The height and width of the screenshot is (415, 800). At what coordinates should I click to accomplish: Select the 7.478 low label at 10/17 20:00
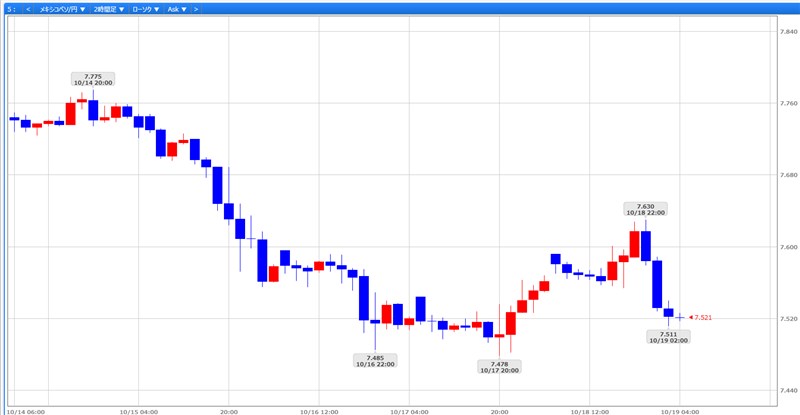tap(499, 366)
